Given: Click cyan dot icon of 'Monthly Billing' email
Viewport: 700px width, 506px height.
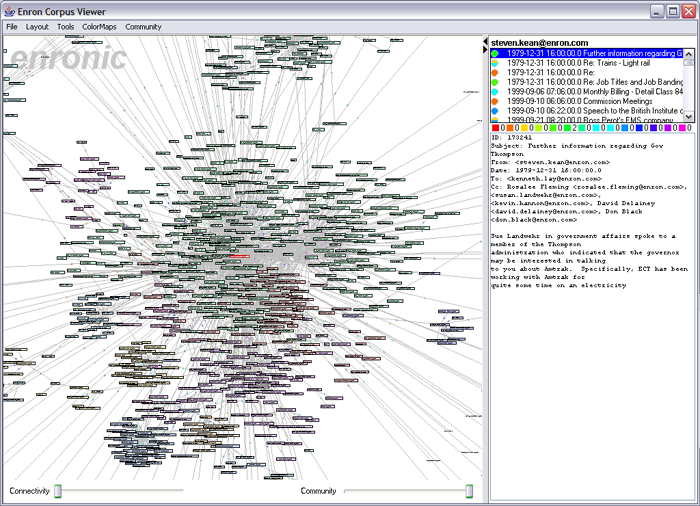Looking at the screenshot, I should coord(495,92).
